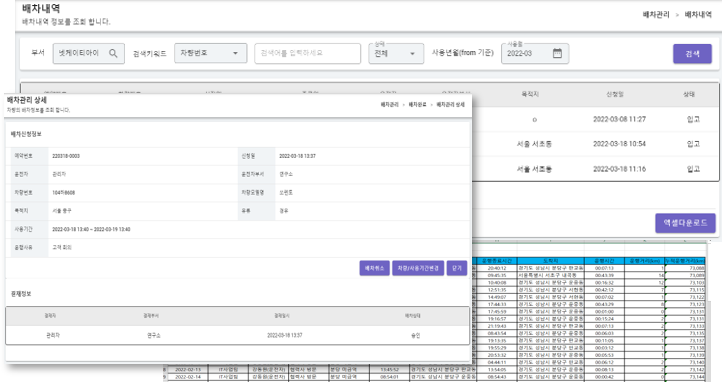Click the magnifier icon in the department field
Image resolution: width=722 pixels, height=382 pixels.
(x=113, y=53)
